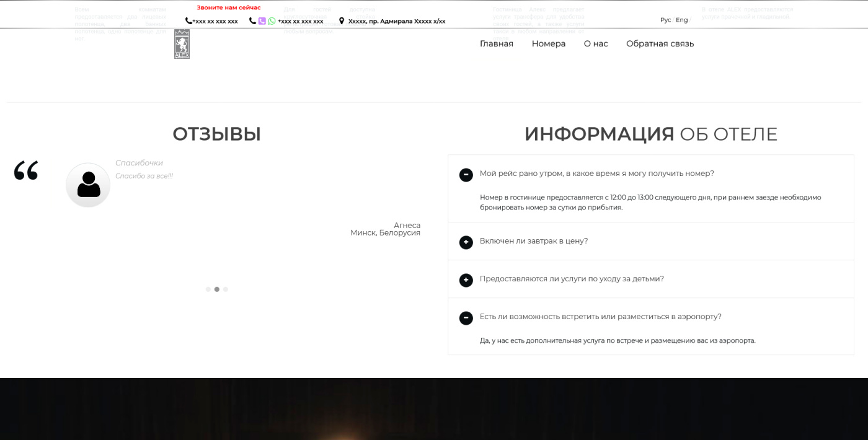Open the address пр. Адмирала link
Viewport: 868px width, 440px height.
[x=397, y=21]
